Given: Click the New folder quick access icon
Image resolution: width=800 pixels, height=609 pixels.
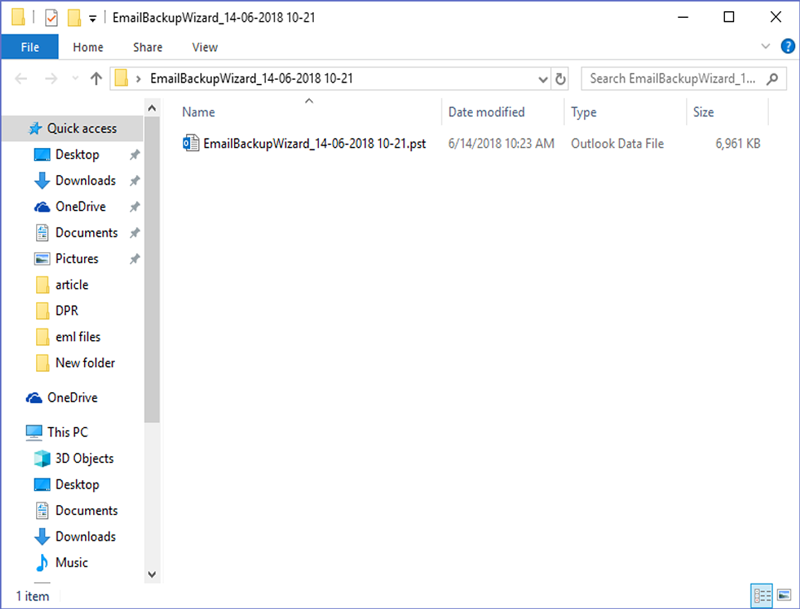Looking at the screenshot, I should 74,18.
